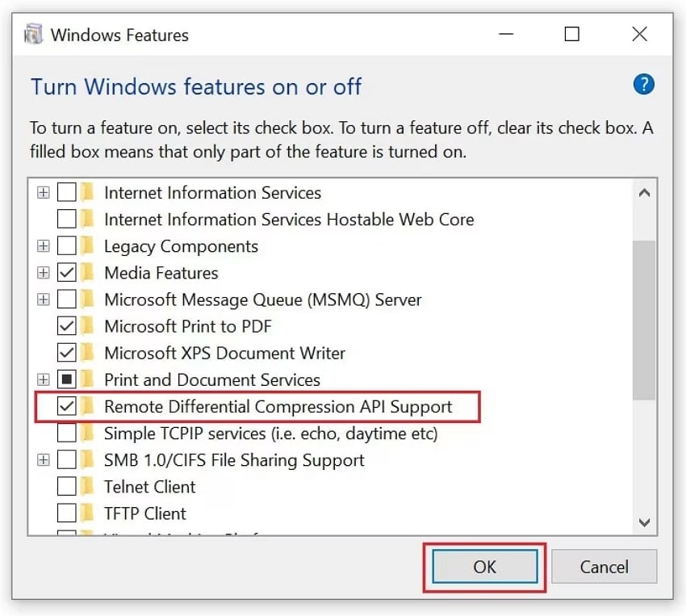Toggle the Media Features checkbox off
Viewport: 686px width, 616px height.
click(x=67, y=273)
